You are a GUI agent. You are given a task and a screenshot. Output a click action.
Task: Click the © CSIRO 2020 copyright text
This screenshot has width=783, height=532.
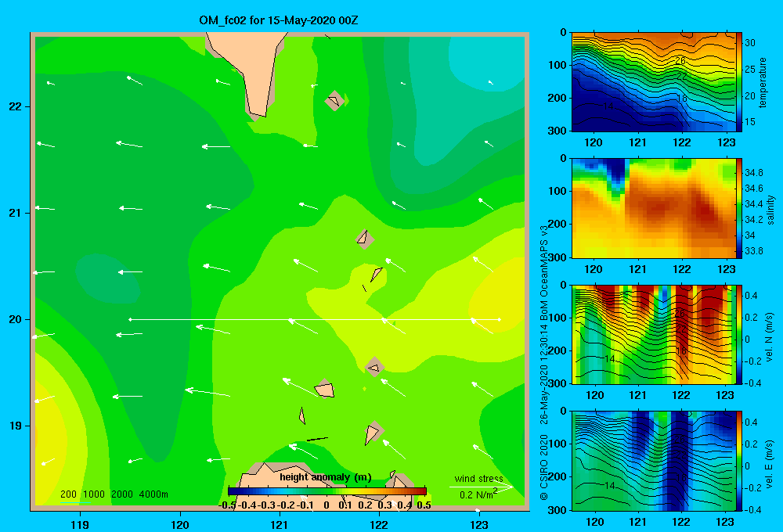click(x=544, y=467)
